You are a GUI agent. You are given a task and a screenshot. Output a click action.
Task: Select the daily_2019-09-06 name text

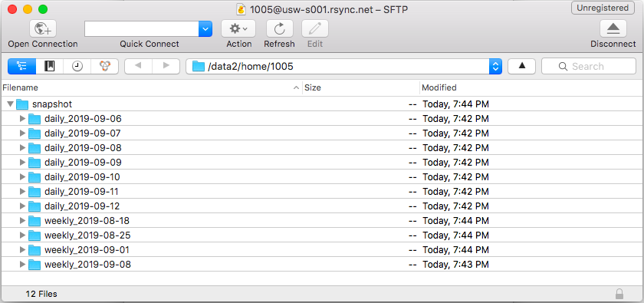click(83, 119)
